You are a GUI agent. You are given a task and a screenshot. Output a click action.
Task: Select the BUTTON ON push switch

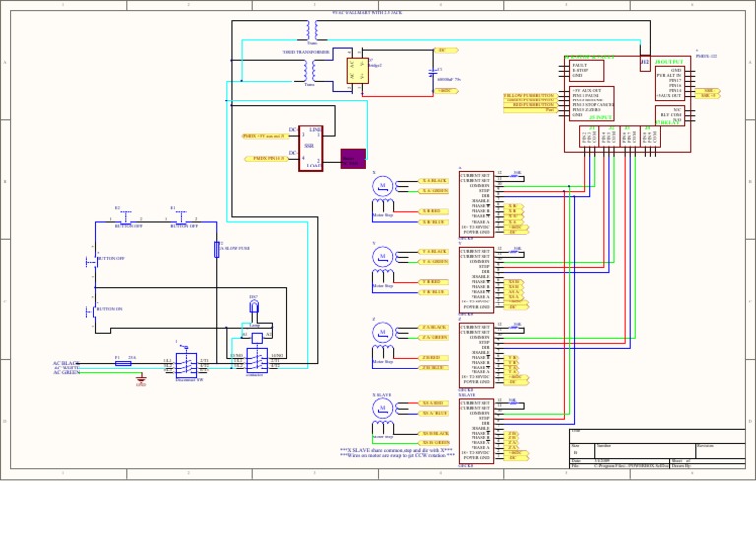coord(94,310)
